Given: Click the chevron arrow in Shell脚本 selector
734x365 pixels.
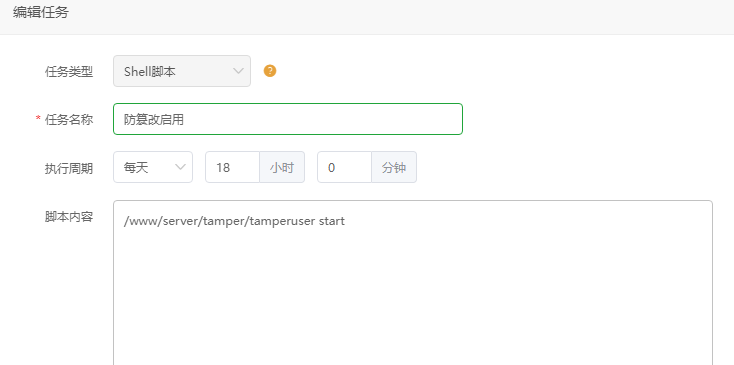Looking at the screenshot, I should pos(238,71).
